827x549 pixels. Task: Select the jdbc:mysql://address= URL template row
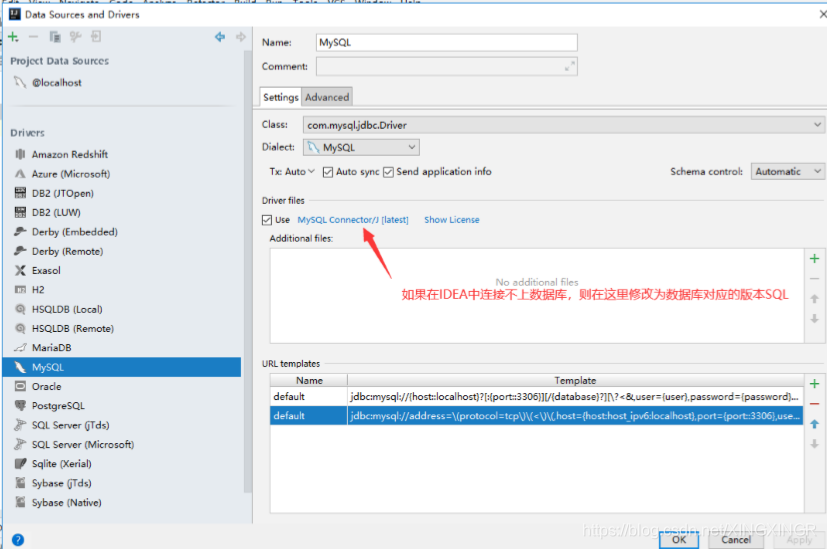[x=537, y=416]
